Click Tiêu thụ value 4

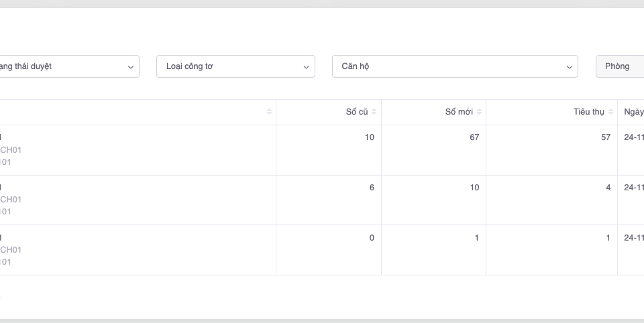pyautogui.click(x=608, y=188)
